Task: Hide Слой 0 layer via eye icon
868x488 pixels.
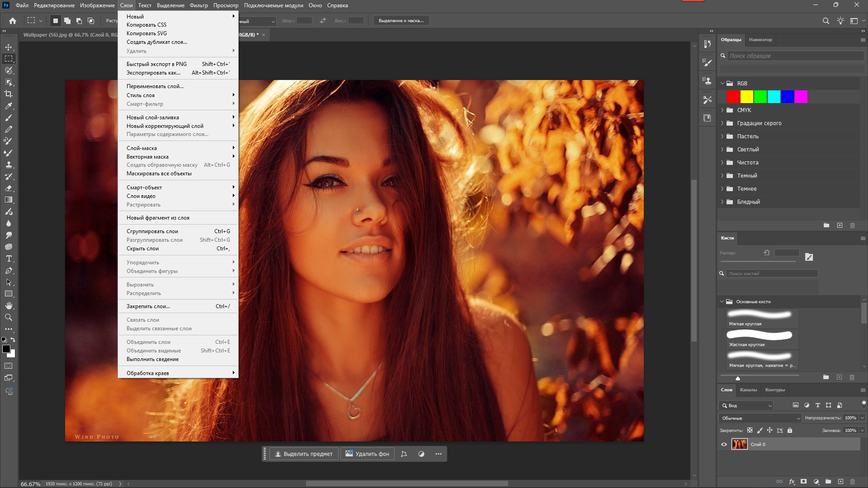Action: (x=724, y=445)
